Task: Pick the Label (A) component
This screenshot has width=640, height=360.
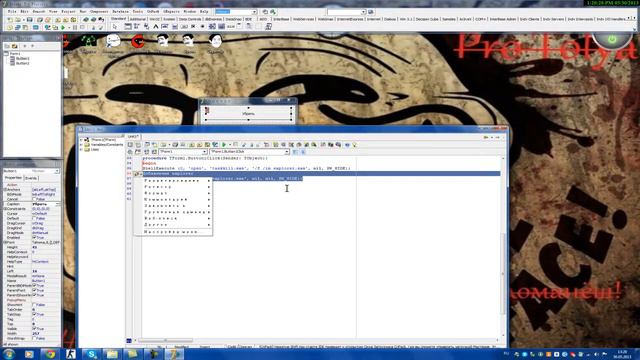Action: coord(156,27)
